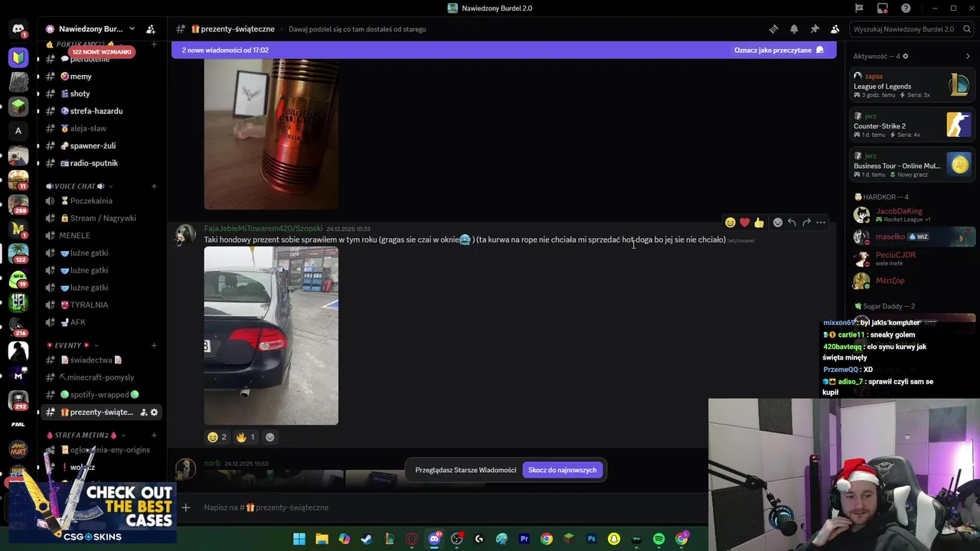The width and height of the screenshot is (980, 551).
Task: Forward the hovered message
Action: coord(806,223)
